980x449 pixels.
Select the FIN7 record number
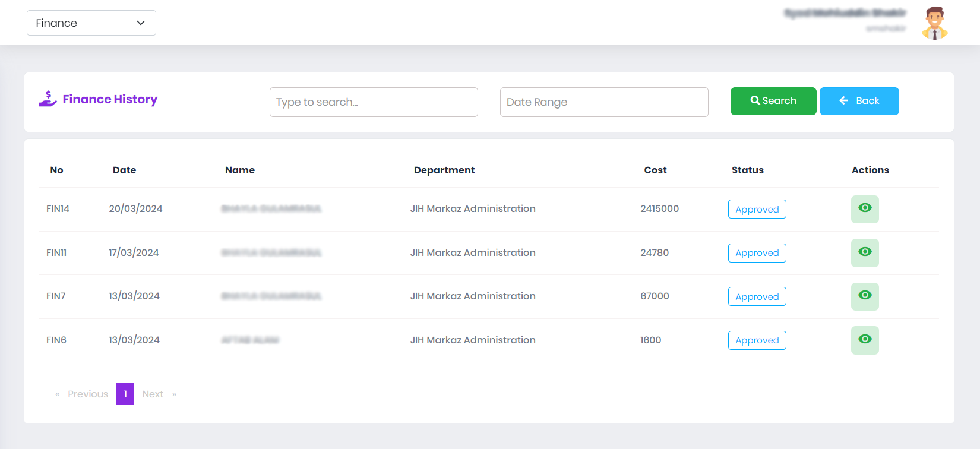click(x=56, y=296)
